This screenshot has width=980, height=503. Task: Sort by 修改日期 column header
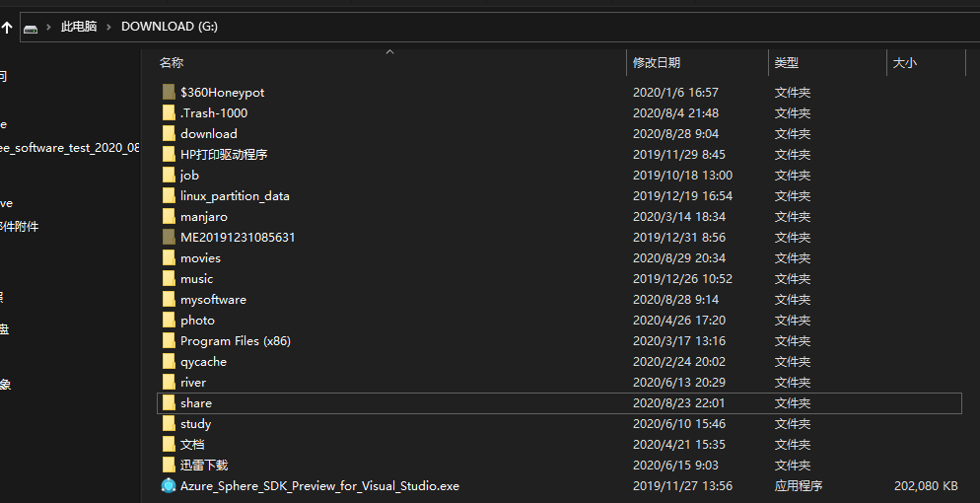click(657, 62)
